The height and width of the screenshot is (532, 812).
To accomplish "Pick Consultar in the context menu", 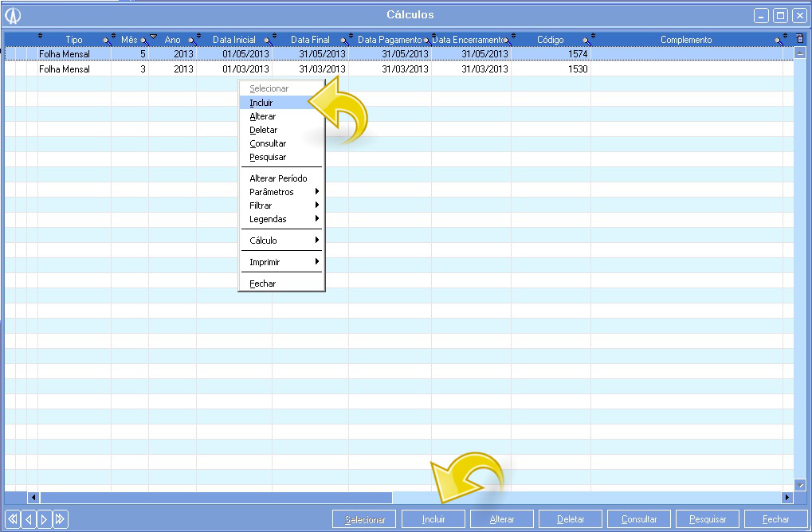I will (281, 143).
